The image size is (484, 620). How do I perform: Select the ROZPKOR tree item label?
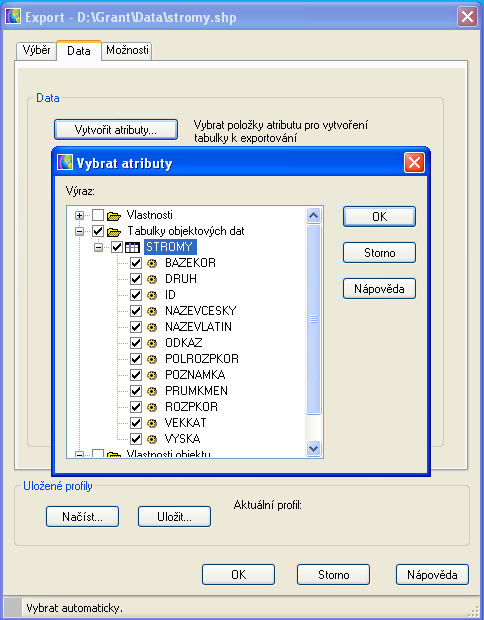191,407
